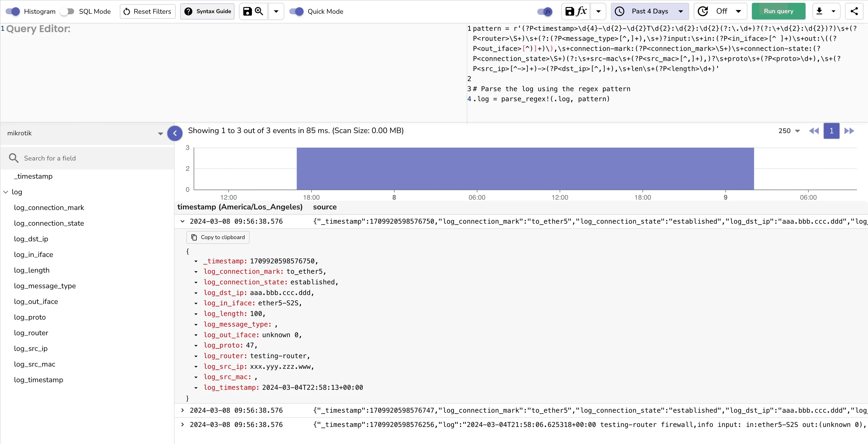Click the refresh interval icon next to Off
The image size is (868, 444).
[703, 11]
